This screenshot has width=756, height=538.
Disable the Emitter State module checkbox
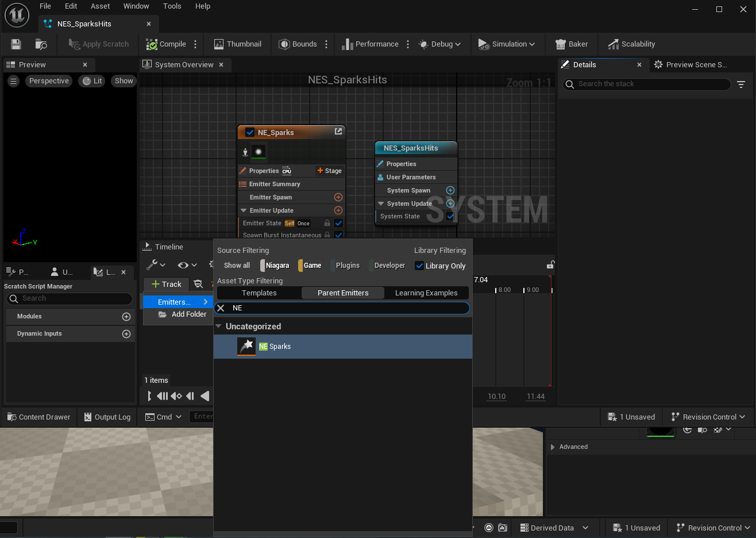click(338, 223)
